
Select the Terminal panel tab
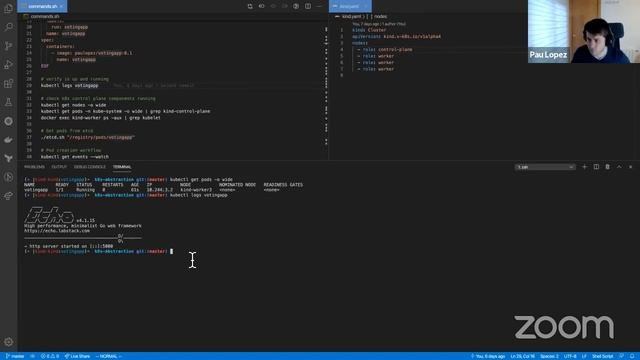pyautogui.click(x=122, y=167)
